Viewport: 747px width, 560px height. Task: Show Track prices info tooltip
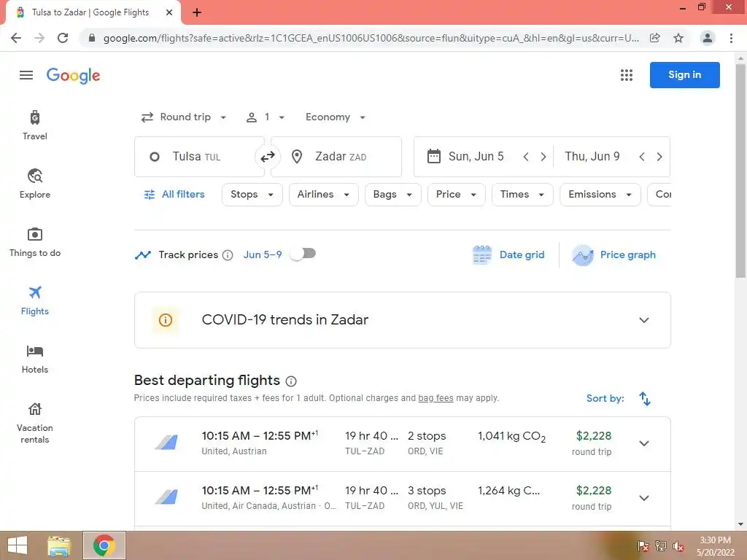228,255
